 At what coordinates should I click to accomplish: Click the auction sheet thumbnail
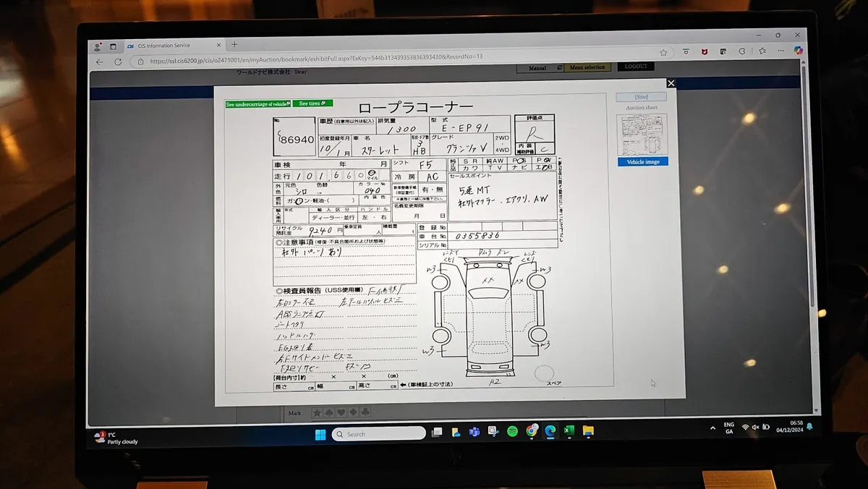point(642,135)
